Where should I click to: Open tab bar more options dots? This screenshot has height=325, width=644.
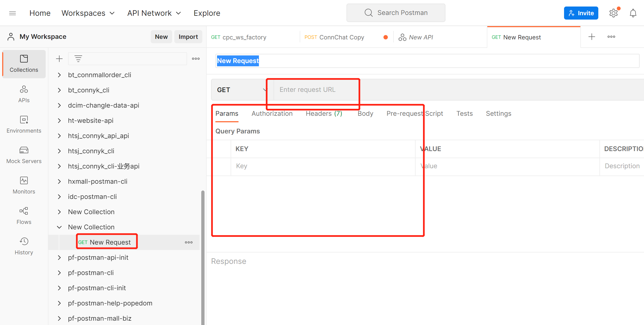(x=611, y=37)
